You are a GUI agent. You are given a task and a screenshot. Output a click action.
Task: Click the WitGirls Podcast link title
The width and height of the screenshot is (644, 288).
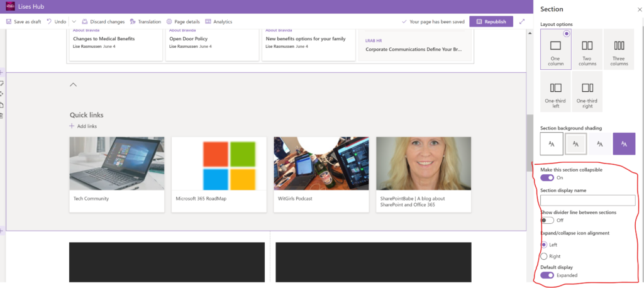295,199
